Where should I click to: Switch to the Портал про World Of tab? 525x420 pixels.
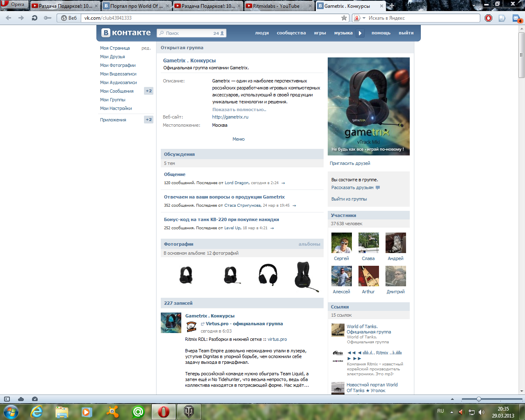coord(136,6)
